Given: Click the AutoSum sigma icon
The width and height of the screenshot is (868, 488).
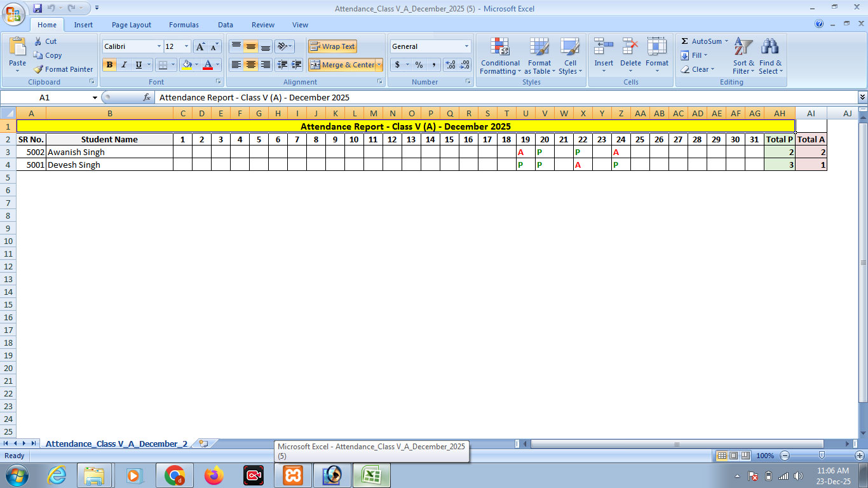Looking at the screenshot, I should (685, 41).
